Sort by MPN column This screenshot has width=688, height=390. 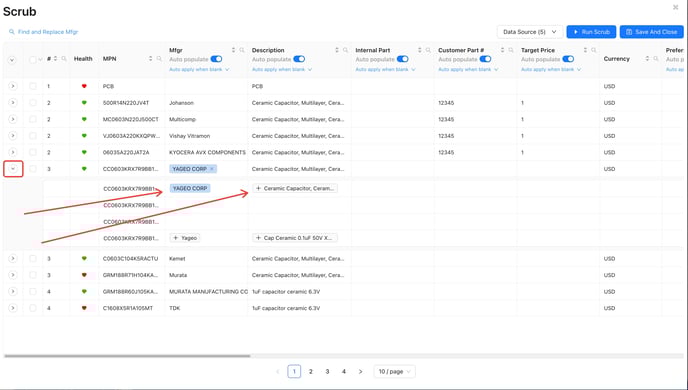point(150,59)
